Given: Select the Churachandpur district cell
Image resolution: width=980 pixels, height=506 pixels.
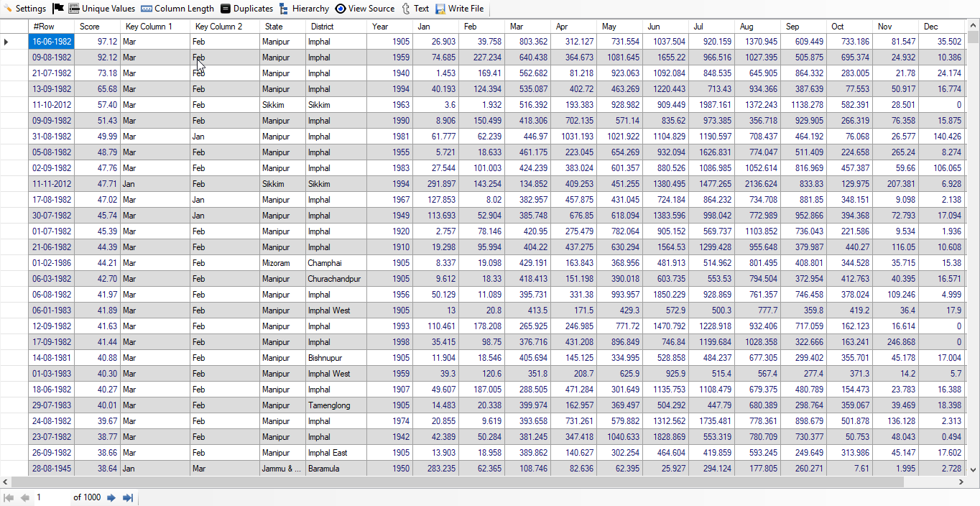Looking at the screenshot, I should (335, 279).
